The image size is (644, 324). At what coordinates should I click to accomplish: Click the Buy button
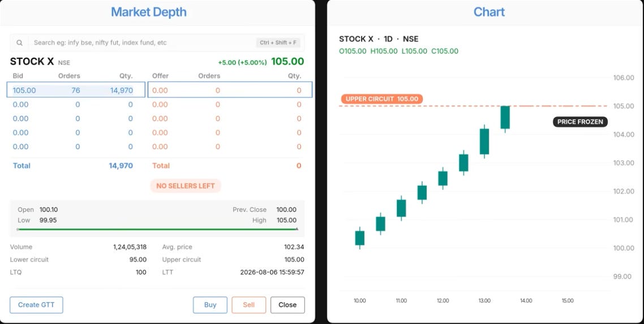tap(210, 305)
